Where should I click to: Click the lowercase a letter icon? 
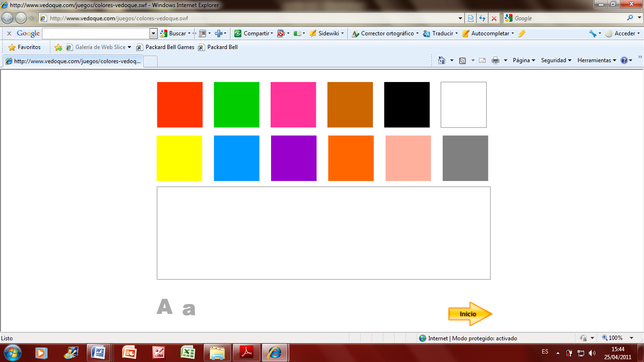coord(189,309)
